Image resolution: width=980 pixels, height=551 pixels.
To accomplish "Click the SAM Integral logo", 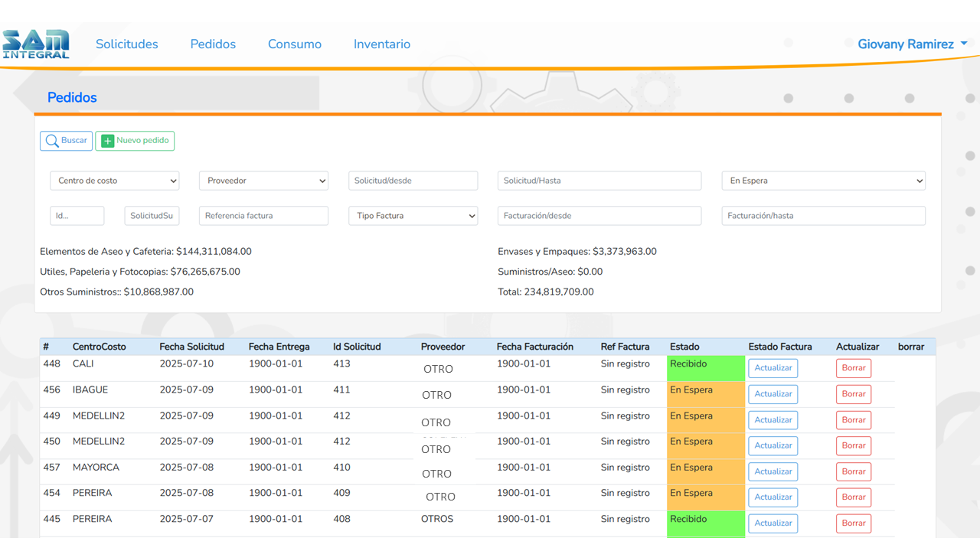I will 36,44.
